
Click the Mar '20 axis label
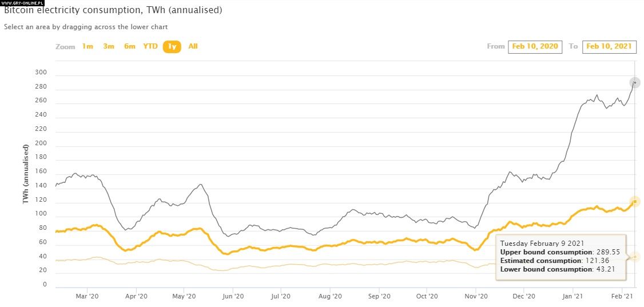pyautogui.click(x=87, y=297)
